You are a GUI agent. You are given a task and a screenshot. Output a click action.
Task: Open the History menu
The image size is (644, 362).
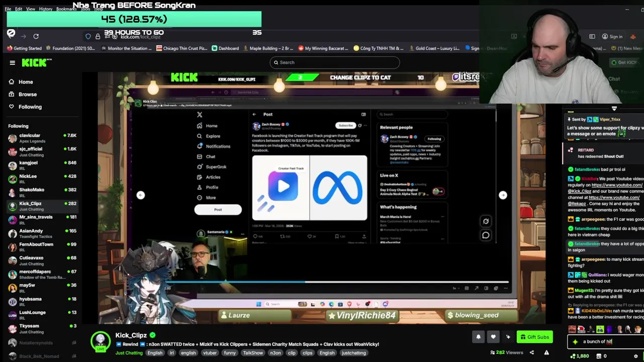pyautogui.click(x=45, y=9)
